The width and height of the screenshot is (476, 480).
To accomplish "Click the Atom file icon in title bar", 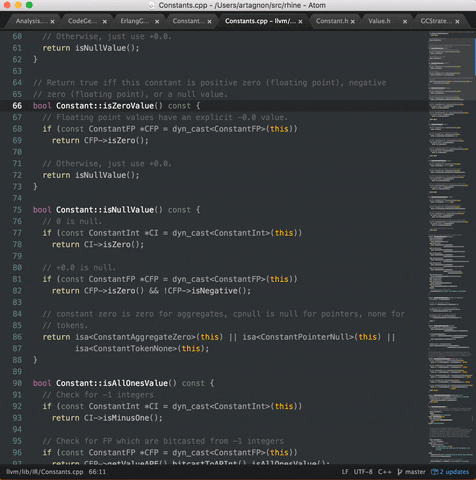I will pyautogui.click(x=152, y=5).
